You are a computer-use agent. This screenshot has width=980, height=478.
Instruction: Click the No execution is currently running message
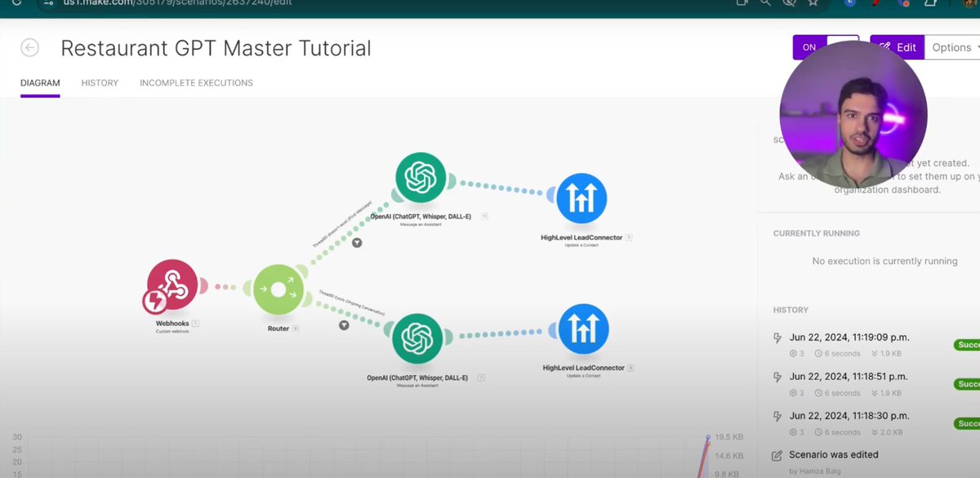coord(884,261)
